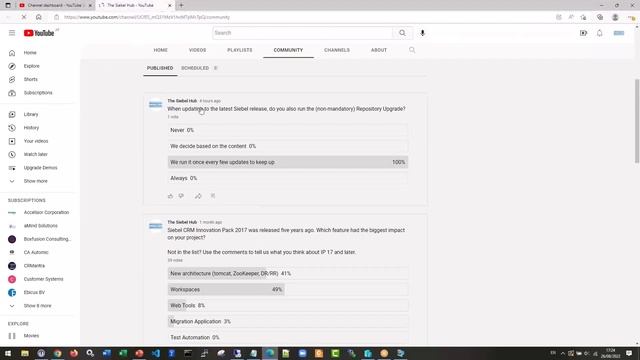640x360 pixels.
Task: Open Subscriptions in sidebar
Action: [x=38, y=93]
